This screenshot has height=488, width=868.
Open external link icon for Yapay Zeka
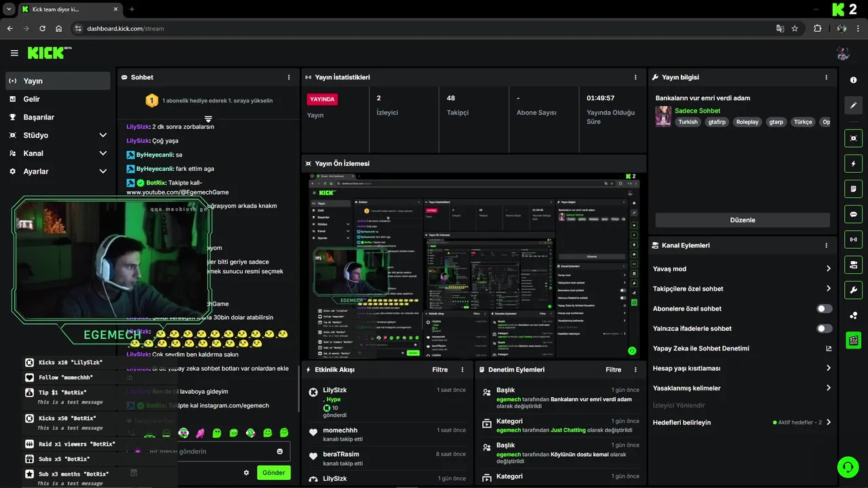click(x=828, y=348)
